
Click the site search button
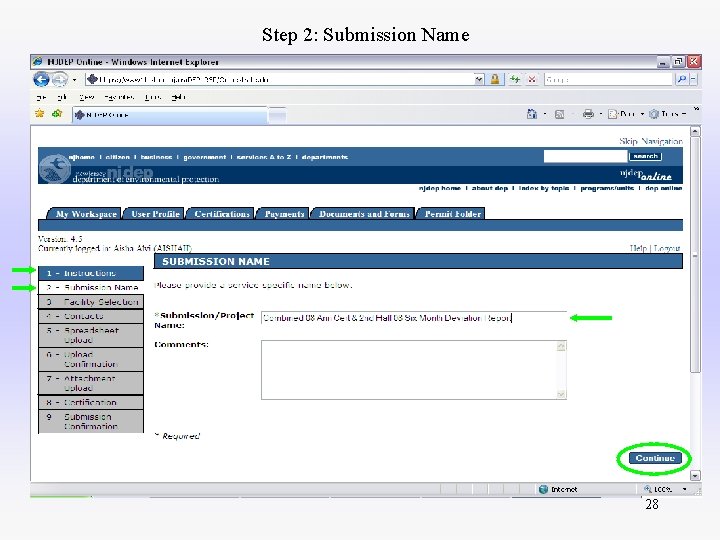coord(645,157)
